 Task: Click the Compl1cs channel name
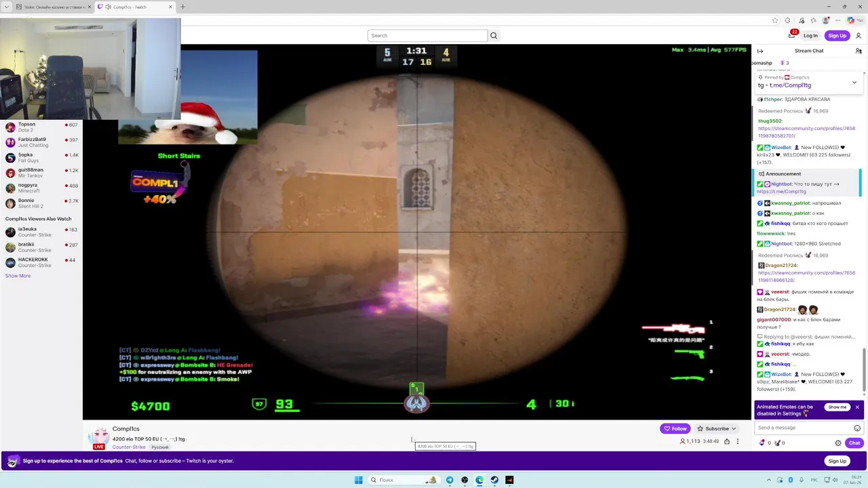[x=126, y=429]
